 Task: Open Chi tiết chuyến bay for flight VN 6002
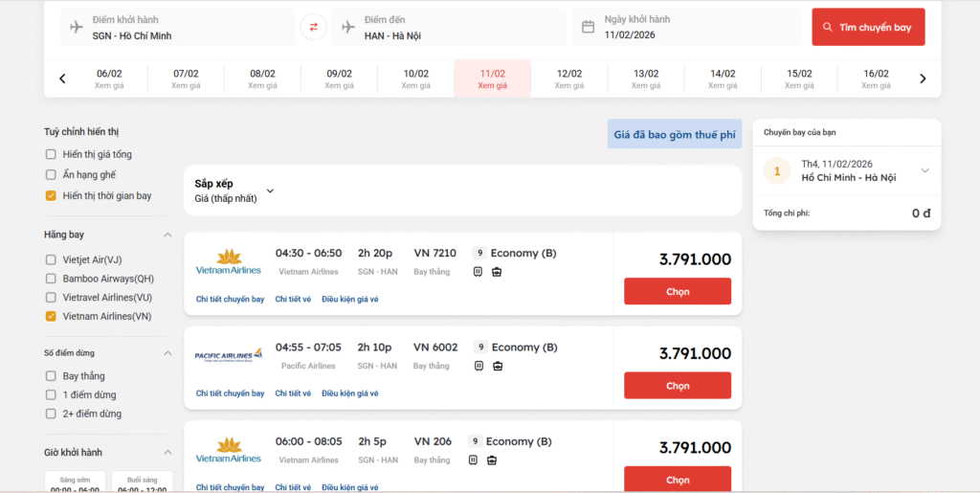click(x=230, y=393)
